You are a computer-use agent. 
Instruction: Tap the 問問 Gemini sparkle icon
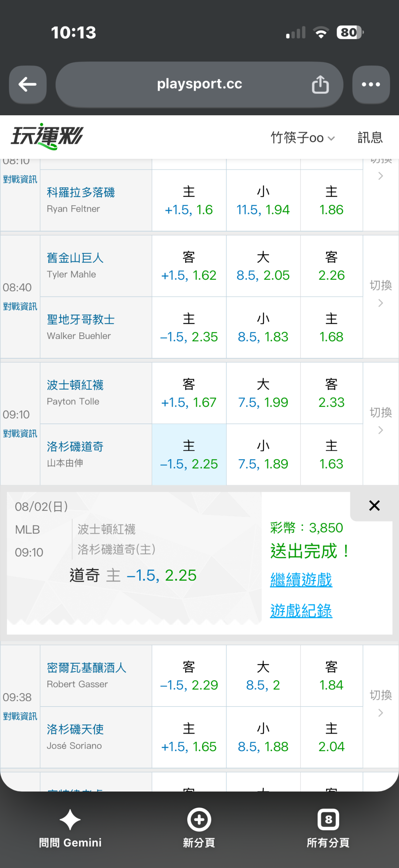click(70, 819)
